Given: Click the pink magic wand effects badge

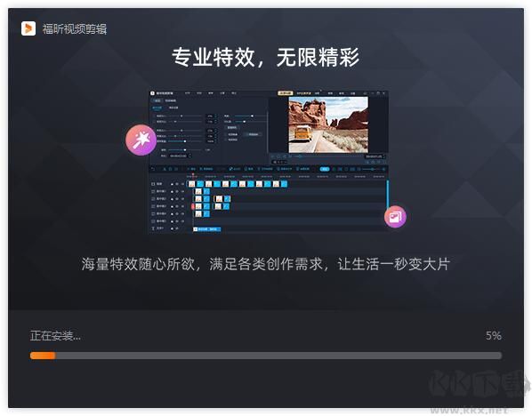Looking at the screenshot, I should 141,140.
